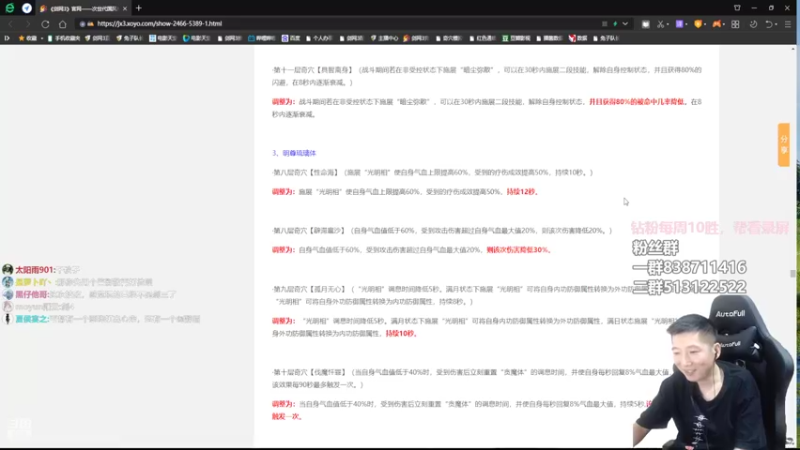Click the 360 browser logo icon
The image size is (800, 450).
[10, 8]
